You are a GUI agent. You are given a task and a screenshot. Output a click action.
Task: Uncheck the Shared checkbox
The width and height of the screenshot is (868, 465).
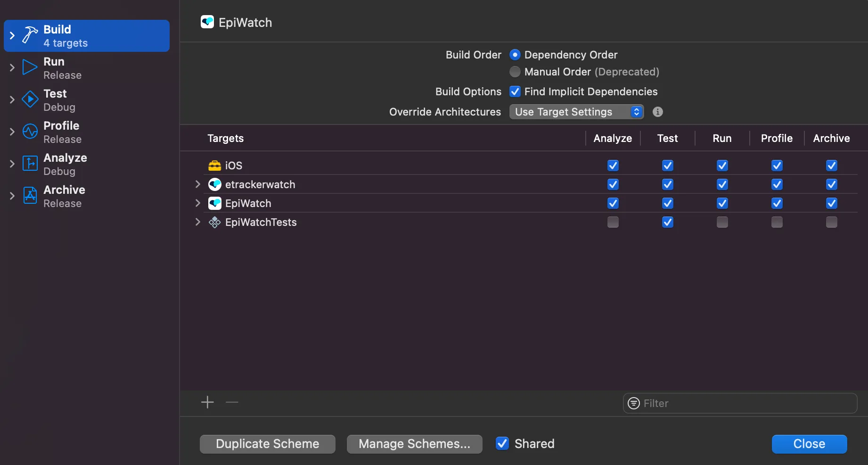click(502, 443)
